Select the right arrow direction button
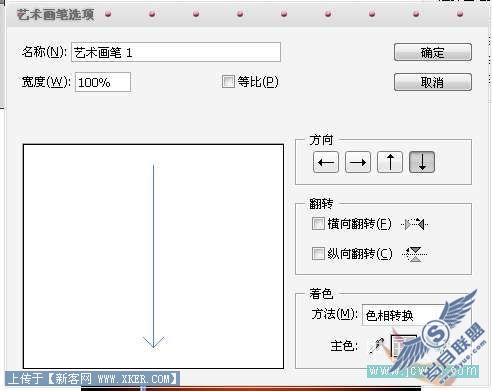Screen dimensions: 492x391 coord(358,162)
